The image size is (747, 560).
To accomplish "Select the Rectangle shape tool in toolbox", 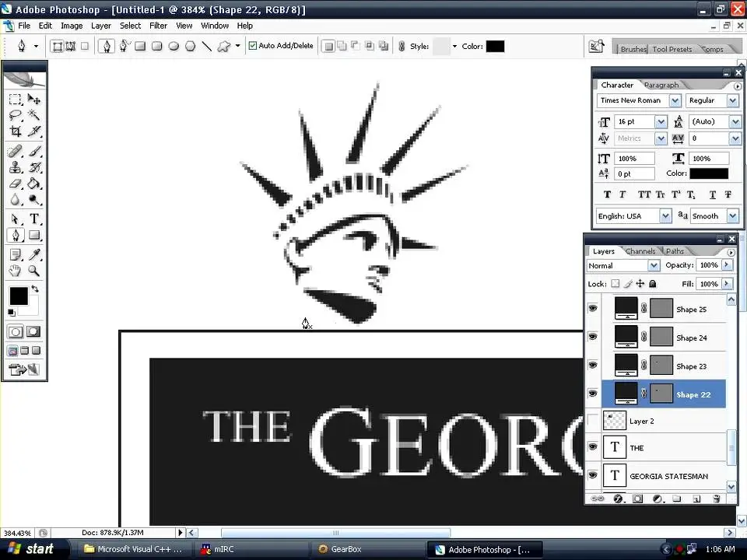I will pos(33,235).
